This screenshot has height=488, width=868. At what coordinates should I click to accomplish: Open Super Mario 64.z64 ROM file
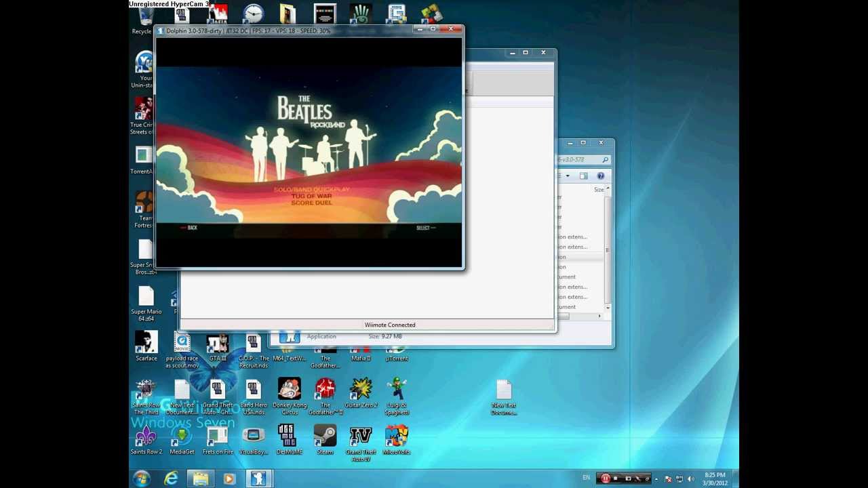tap(146, 304)
